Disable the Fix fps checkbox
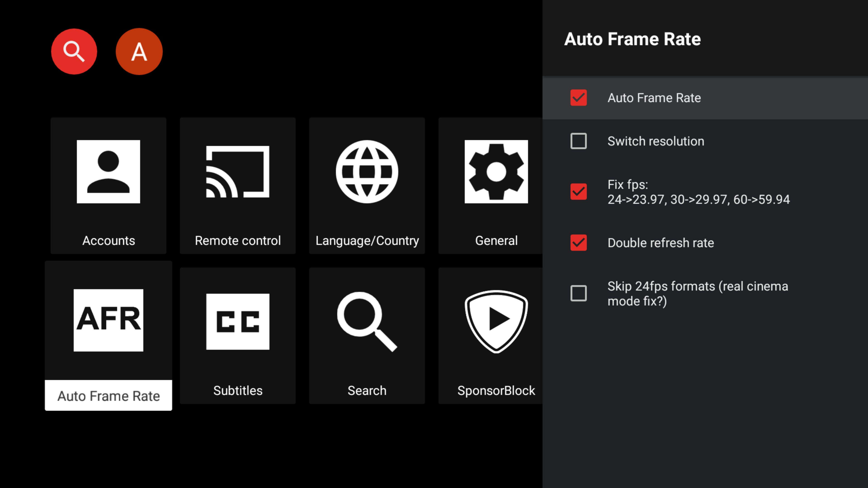868x488 pixels. click(579, 192)
